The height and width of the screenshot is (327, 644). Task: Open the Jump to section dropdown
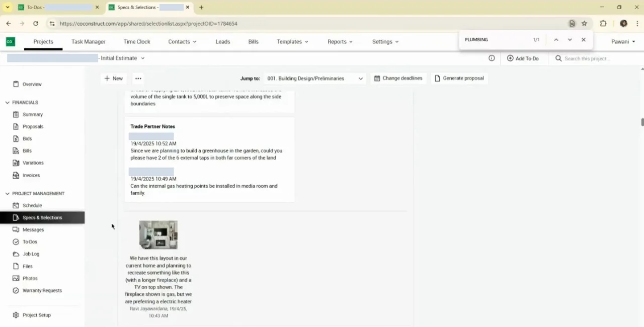(x=315, y=78)
